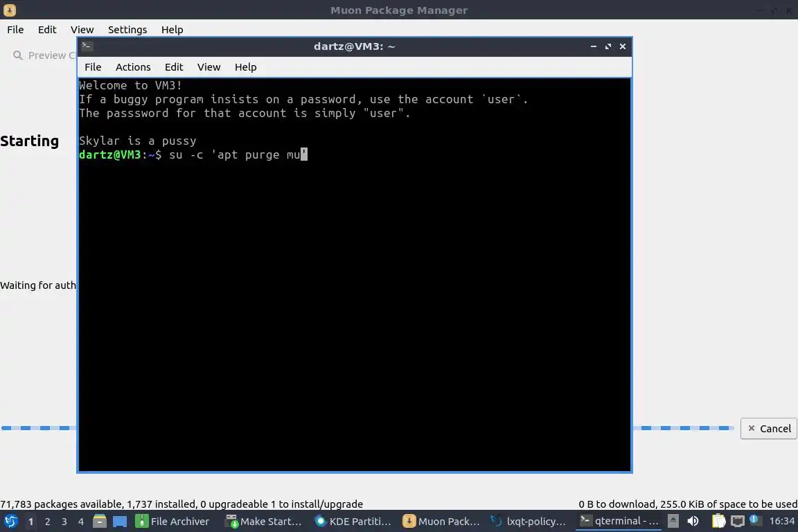
Task: Open the qterminal Help menu
Action: pyautogui.click(x=245, y=67)
